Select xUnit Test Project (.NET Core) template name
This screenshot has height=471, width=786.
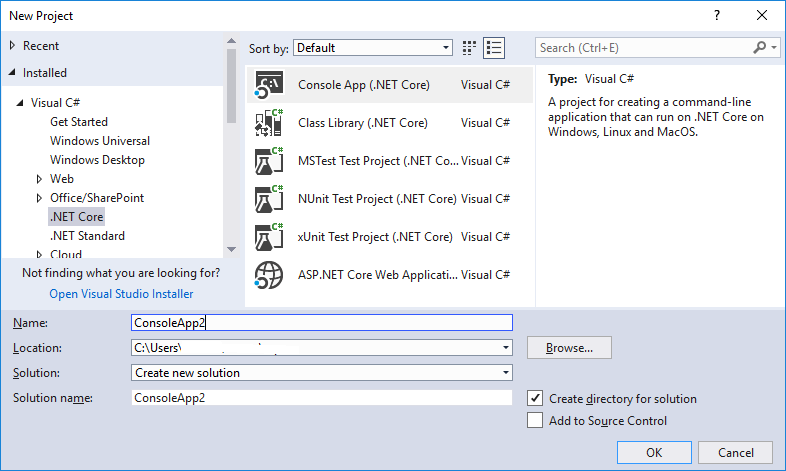[375, 237]
